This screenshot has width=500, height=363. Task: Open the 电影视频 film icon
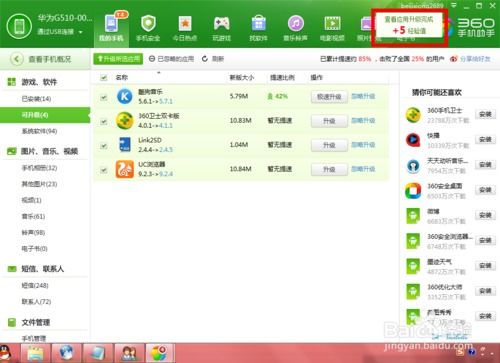point(332,24)
